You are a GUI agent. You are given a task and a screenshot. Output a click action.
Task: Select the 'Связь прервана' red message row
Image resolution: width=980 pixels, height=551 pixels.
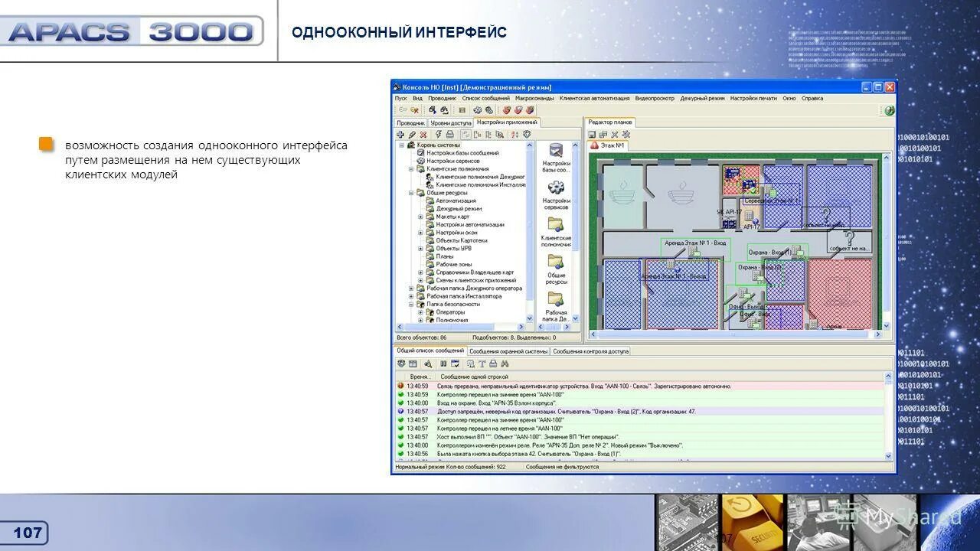point(639,386)
